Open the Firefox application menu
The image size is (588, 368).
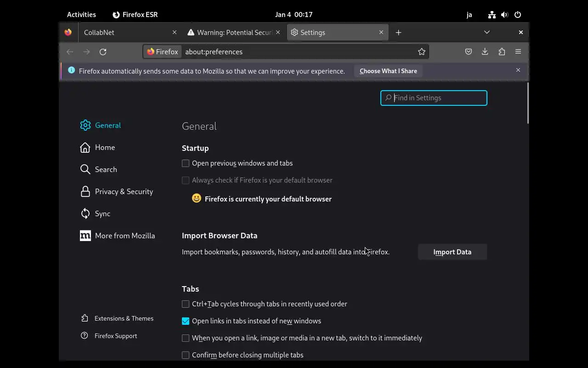518,52
